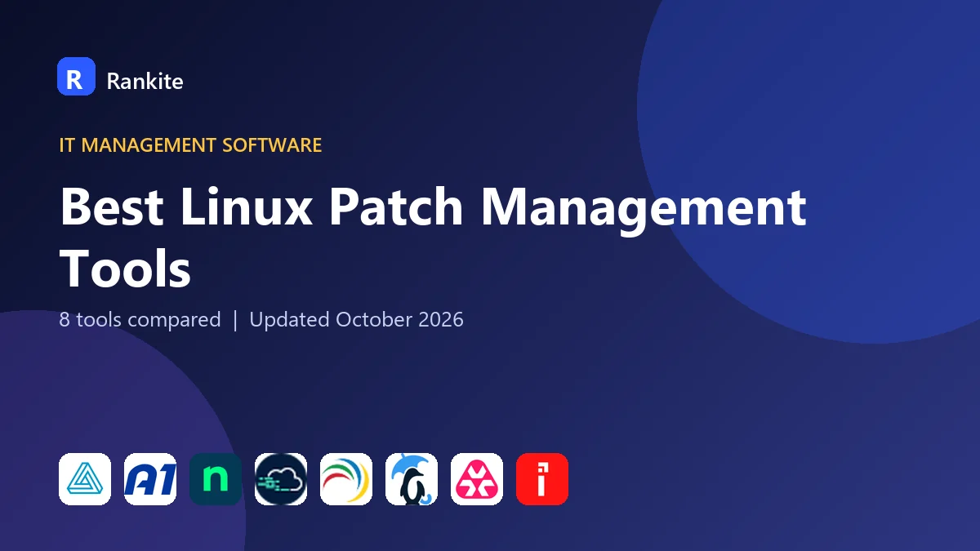Click the blue Rankite R logo
980x551 pixels.
pos(76,77)
